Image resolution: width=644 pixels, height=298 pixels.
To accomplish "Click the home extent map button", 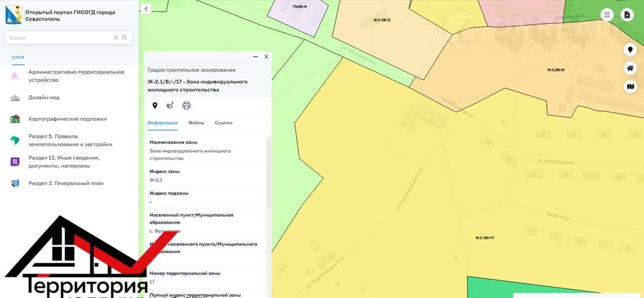I will point(630,68).
